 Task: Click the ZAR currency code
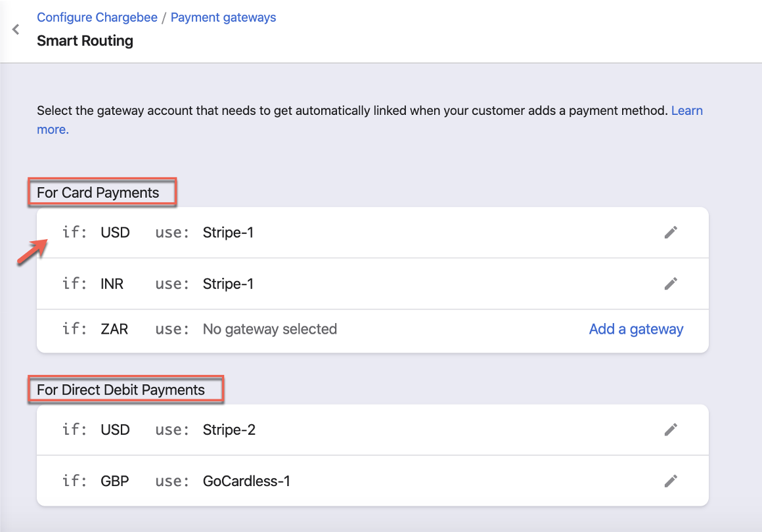click(x=114, y=329)
